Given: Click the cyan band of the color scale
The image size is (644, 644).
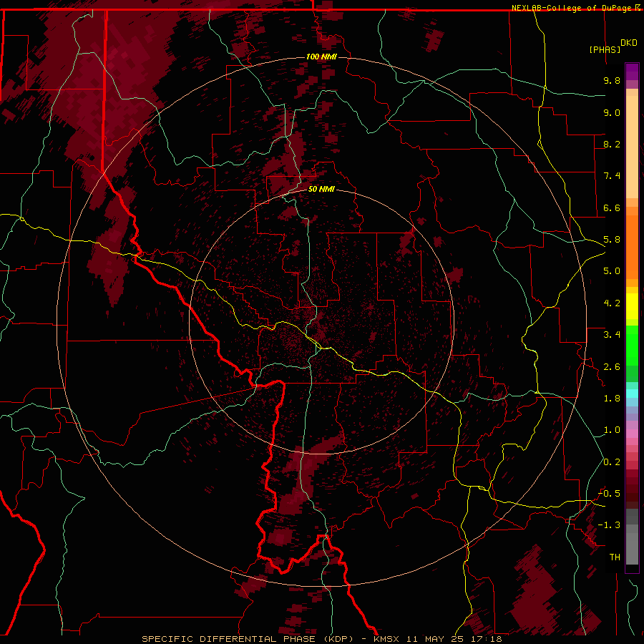Looking at the screenshot, I should 632,394.
